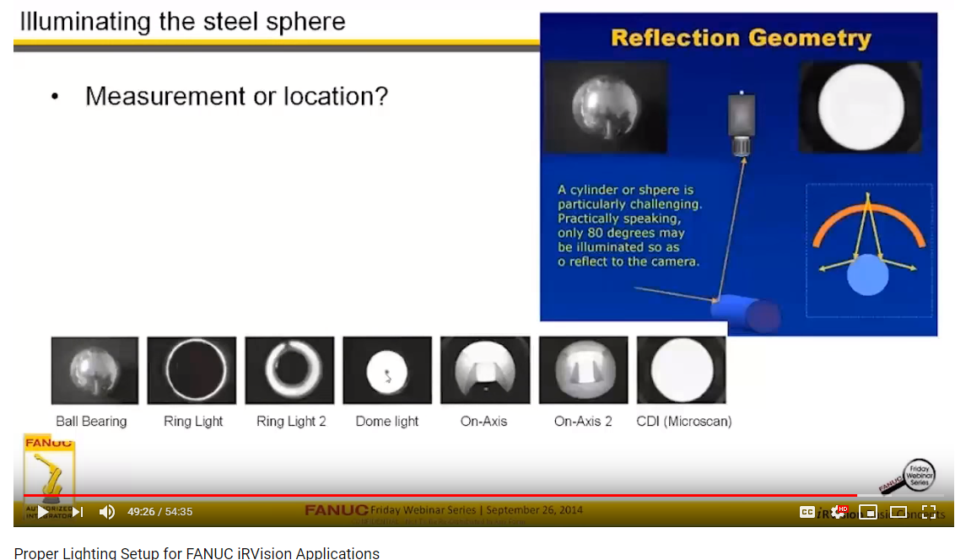This screenshot has width=955, height=560.
Task: Click the "Friday Webinar Series | September 26, 2014" footer text
Action: pyautogui.click(x=477, y=510)
